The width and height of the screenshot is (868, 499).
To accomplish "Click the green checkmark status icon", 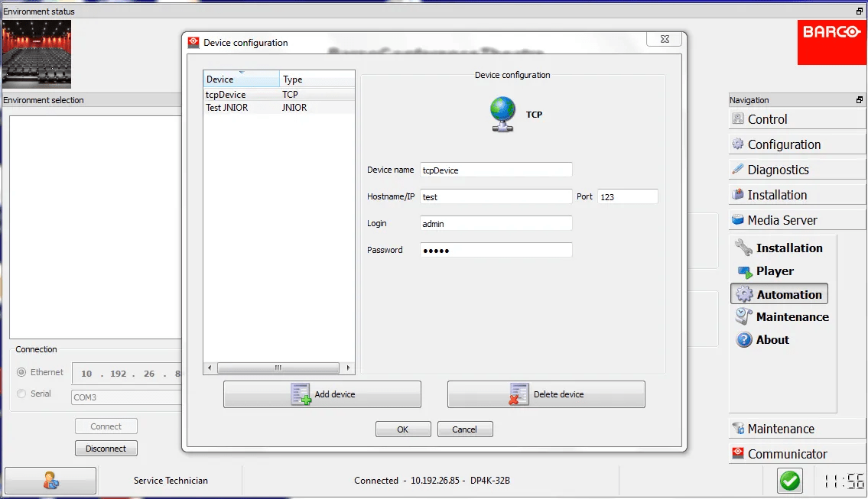I will pyautogui.click(x=789, y=481).
